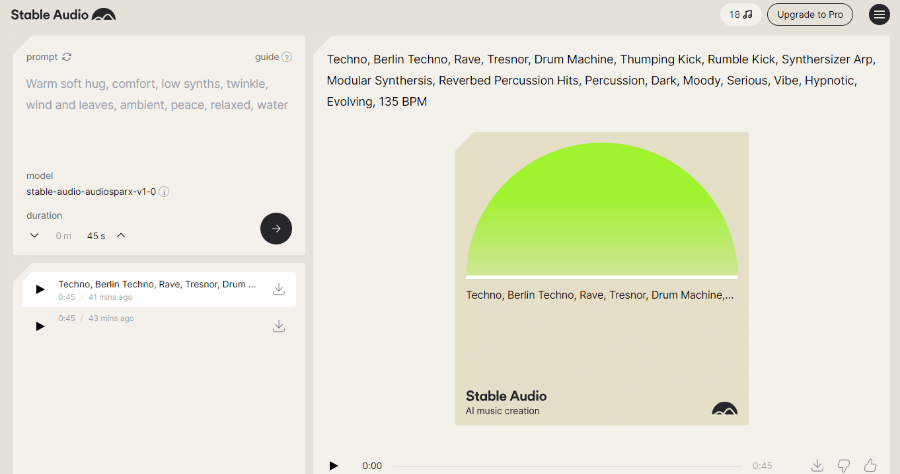Click the model info icon
900x474 pixels.
[x=164, y=191]
